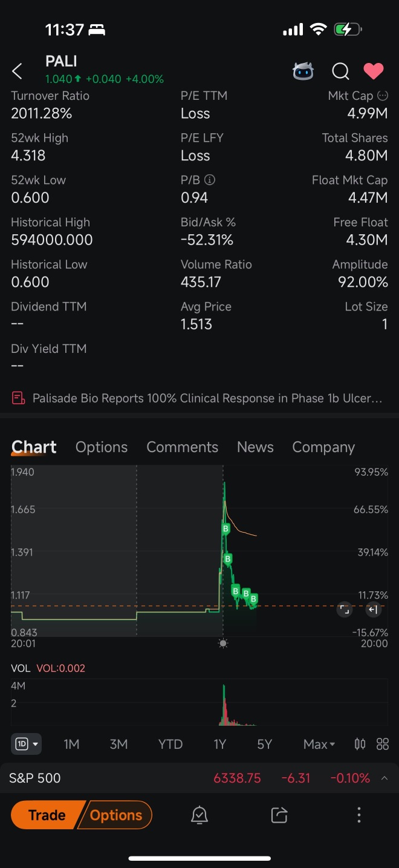
Task: Tap the Volume Ratio value 435.17
Action: coord(201,282)
